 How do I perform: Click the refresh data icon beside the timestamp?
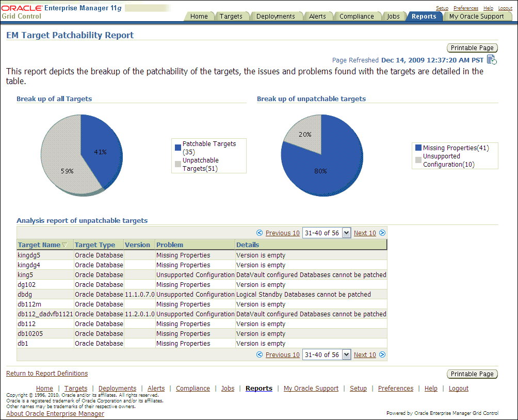coord(492,60)
